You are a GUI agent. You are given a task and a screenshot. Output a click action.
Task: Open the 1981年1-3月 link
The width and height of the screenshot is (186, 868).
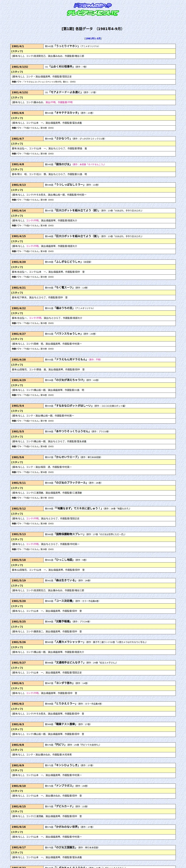pos(93,38)
